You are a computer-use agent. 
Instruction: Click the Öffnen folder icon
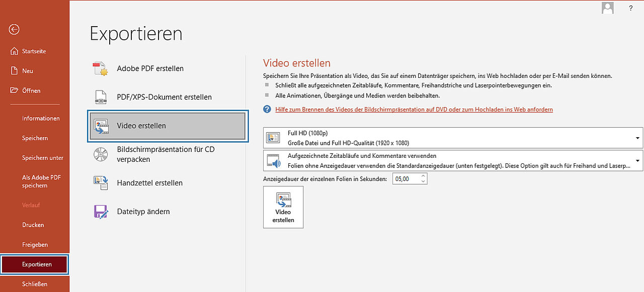(x=14, y=90)
